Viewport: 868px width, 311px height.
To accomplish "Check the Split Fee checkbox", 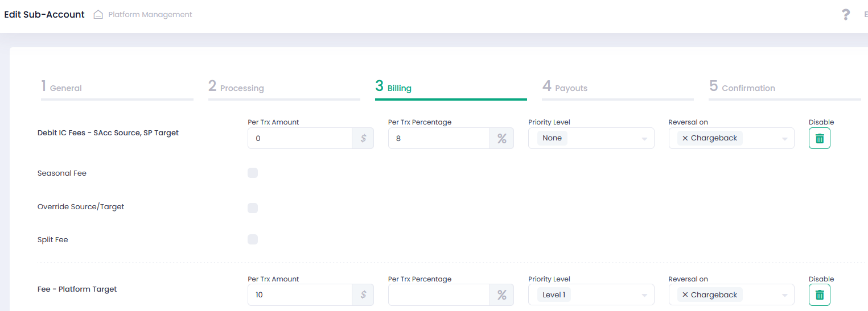I will pos(253,239).
